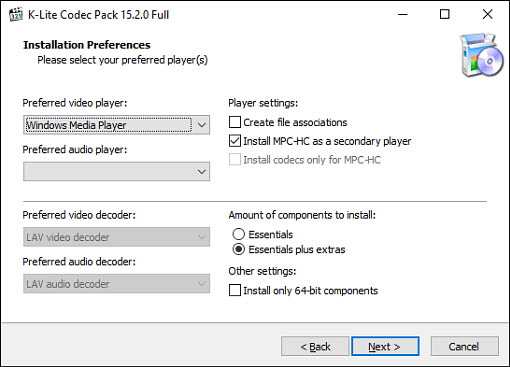The width and height of the screenshot is (510, 367).
Task: Click the 'Preferred video decoder:' label
Action: (x=79, y=215)
